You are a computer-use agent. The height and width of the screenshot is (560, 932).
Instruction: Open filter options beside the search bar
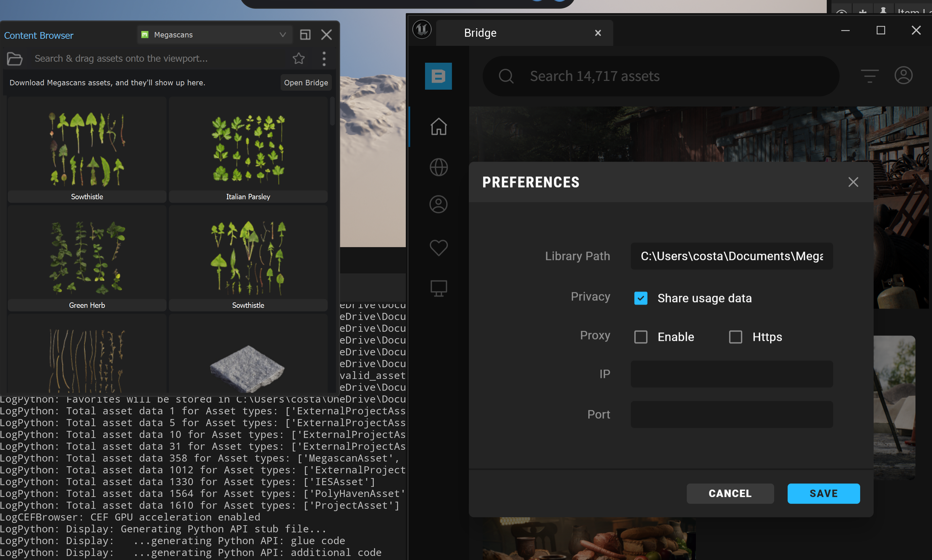coord(869,76)
